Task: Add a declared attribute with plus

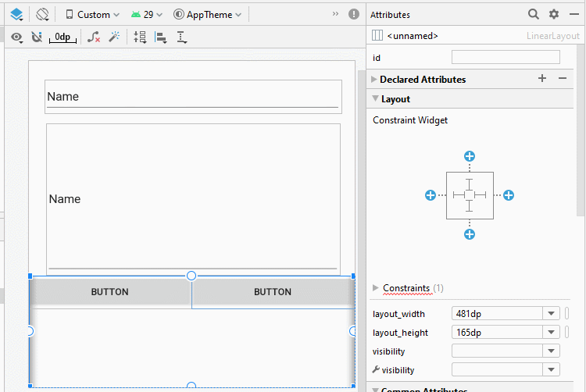Action: coord(542,78)
